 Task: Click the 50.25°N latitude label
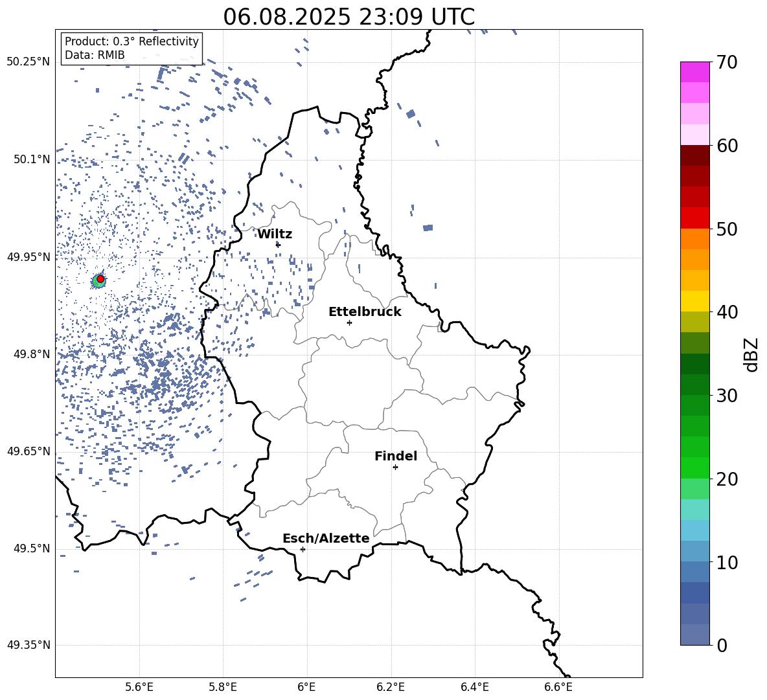[x=29, y=62]
